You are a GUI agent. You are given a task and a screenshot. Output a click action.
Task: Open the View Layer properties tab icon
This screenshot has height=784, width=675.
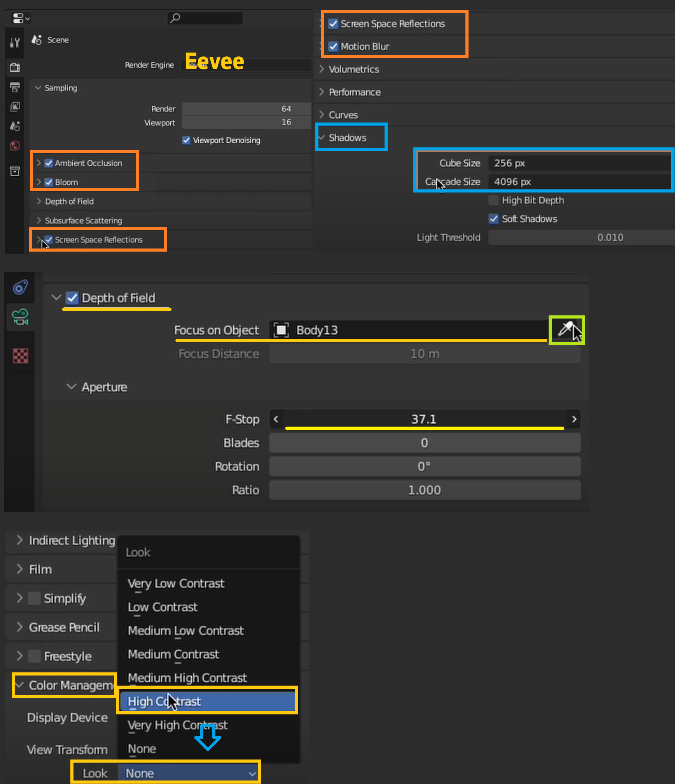point(15,107)
